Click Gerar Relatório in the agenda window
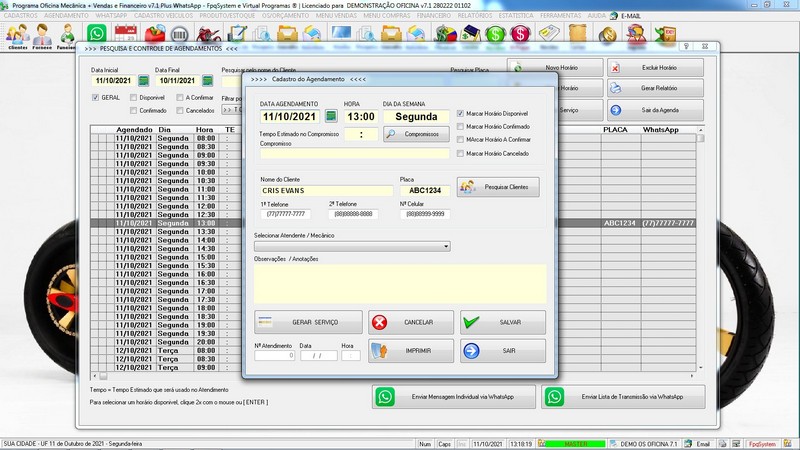This screenshot has width=800, height=450. (655, 88)
